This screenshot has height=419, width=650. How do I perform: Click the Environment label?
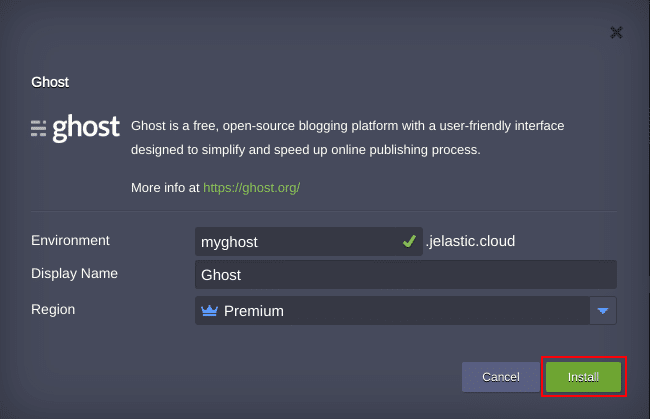pos(70,240)
